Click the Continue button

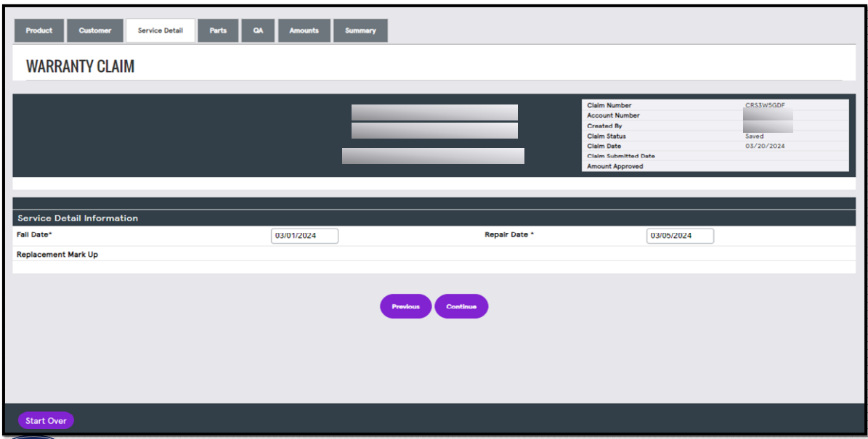pyautogui.click(x=461, y=305)
